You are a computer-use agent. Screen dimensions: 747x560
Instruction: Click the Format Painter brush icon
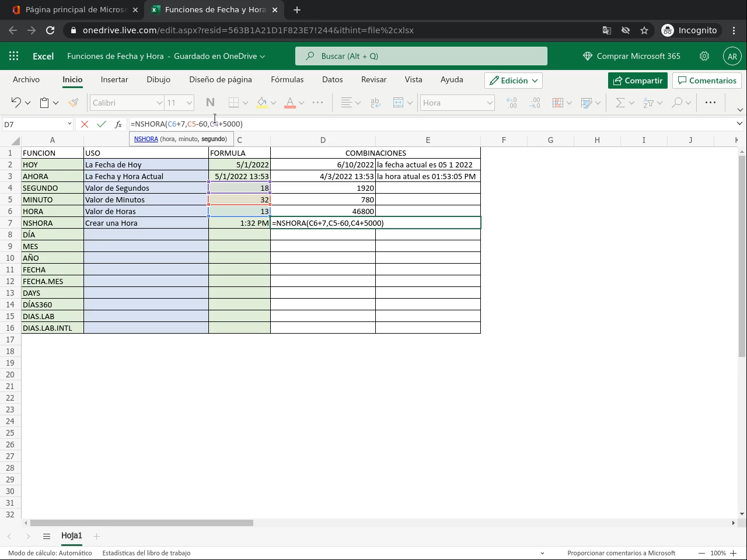click(x=73, y=103)
